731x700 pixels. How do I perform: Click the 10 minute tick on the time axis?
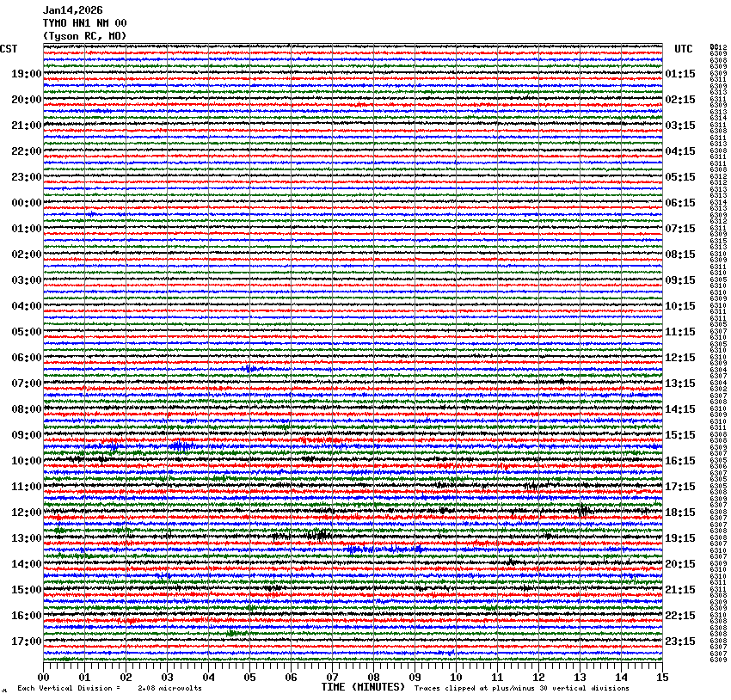tap(456, 678)
